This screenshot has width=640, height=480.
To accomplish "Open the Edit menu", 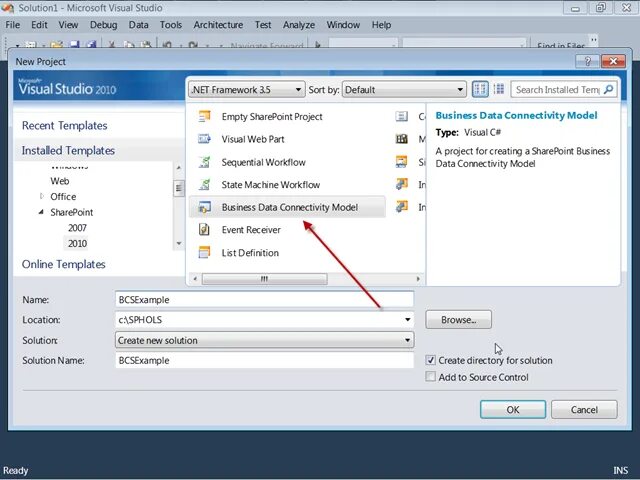I will 39,25.
